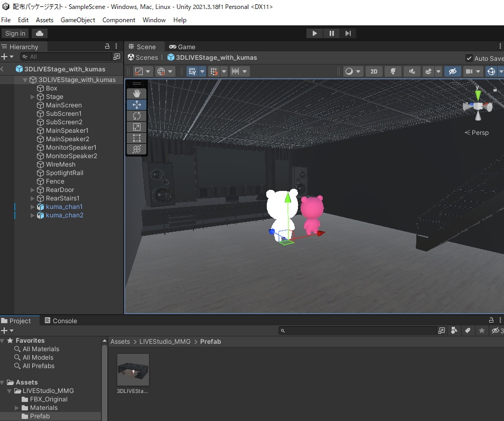Open the GameObject menu
This screenshot has width=504, height=421.
click(x=78, y=20)
